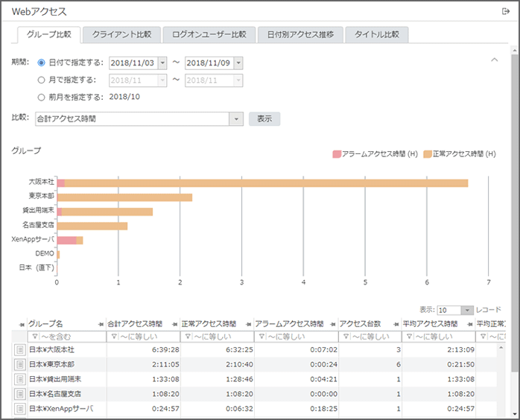Click the filter icon in 合計アクセス時間 column
520x420 pixels.
(113, 337)
